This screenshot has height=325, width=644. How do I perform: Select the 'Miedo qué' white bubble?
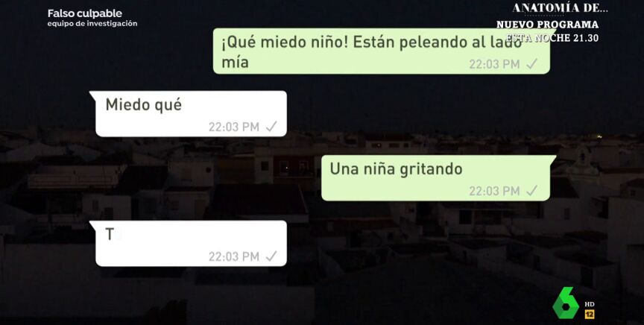point(188,114)
